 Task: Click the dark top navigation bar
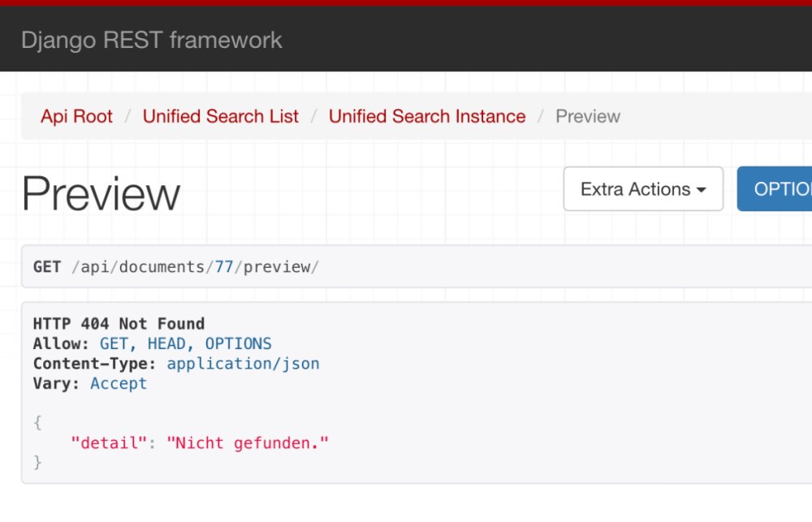pyautogui.click(x=406, y=39)
